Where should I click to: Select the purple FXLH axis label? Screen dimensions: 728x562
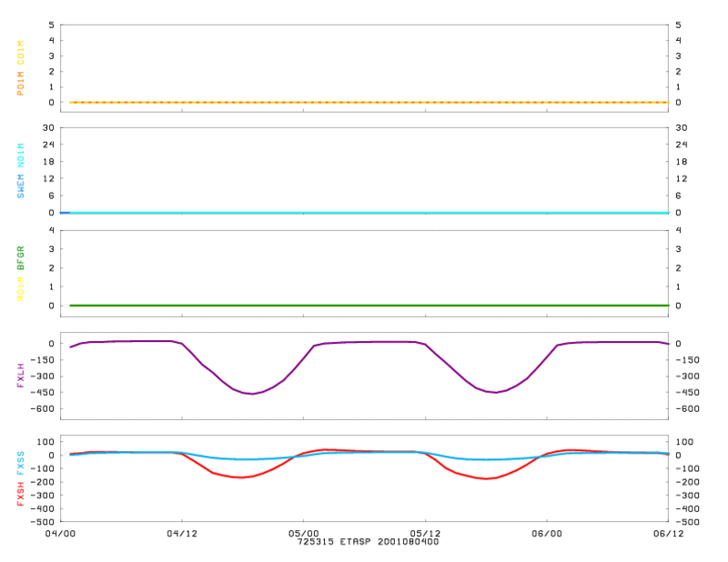20,376
